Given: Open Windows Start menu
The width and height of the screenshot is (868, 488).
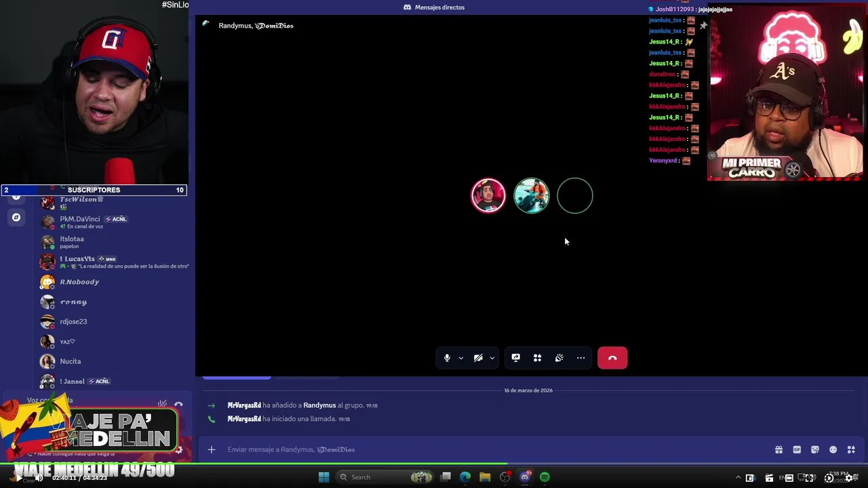Looking at the screenshot, I should (x=323, y=477).
